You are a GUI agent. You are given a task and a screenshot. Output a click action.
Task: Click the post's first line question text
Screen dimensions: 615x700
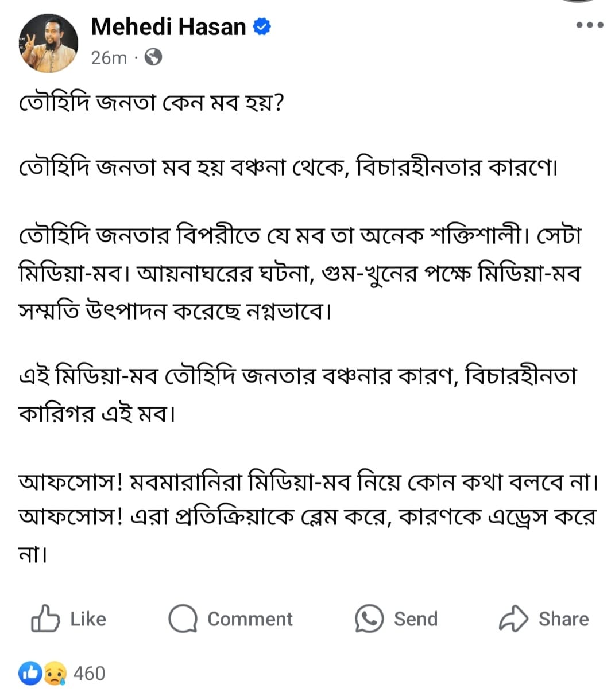click(x=152, y=104)
